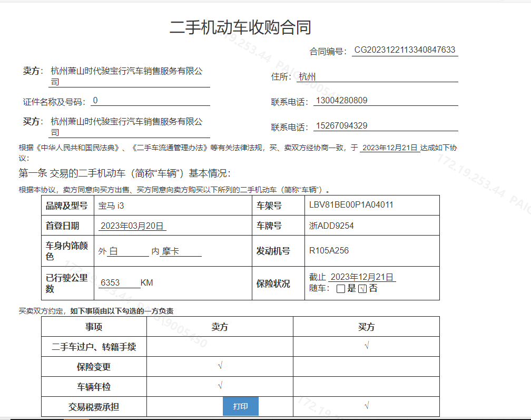This screenshot has width=531, height=420.
Task: Click the 保险变更 row label
Action: (94, 367)
